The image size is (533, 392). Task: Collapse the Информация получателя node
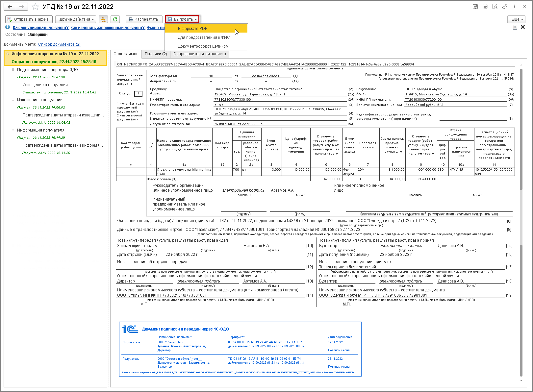click(x=13, y=130)
